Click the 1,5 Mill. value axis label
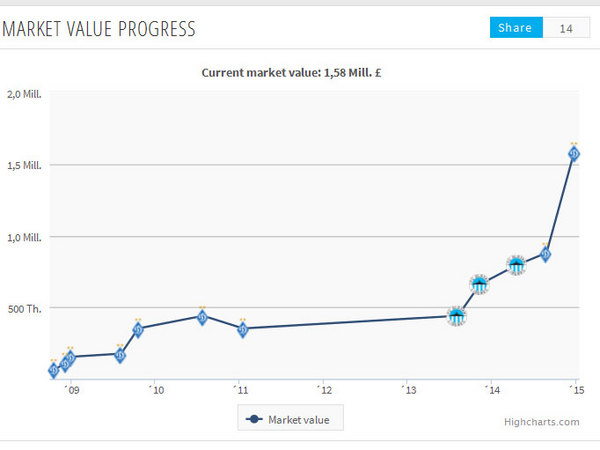This screenshot has height=450, width=600. coord(24,165)
